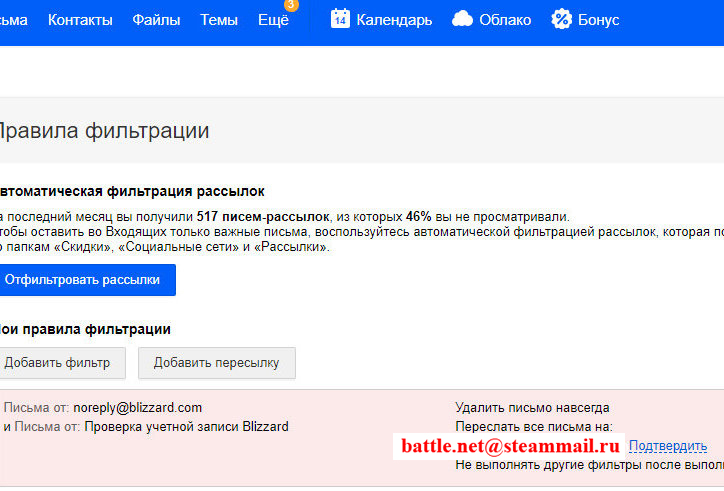This screenshot has height=491, width=724.
Task: Click the Проверка учетной записи Blizzard condition
Action: [x=186, y=426]
